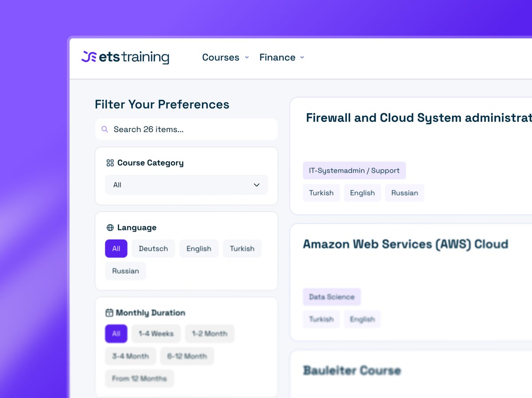Open the Amazon Web Services Cloud course

405,244
